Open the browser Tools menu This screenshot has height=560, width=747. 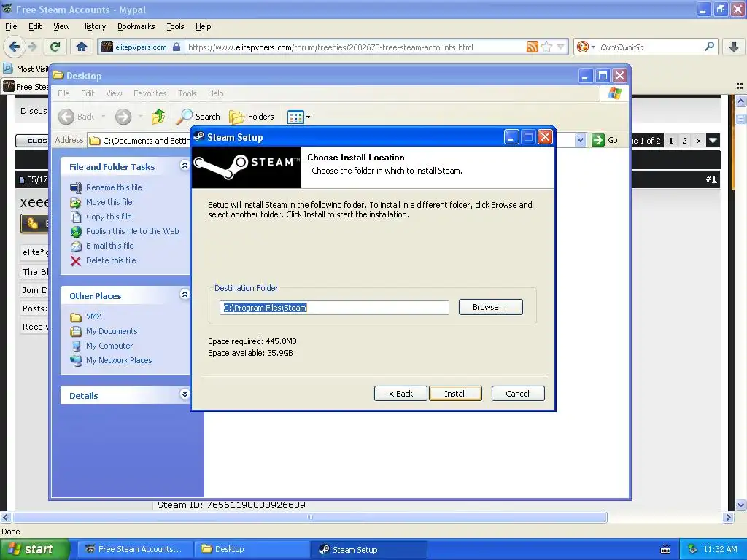pos(175,26)
